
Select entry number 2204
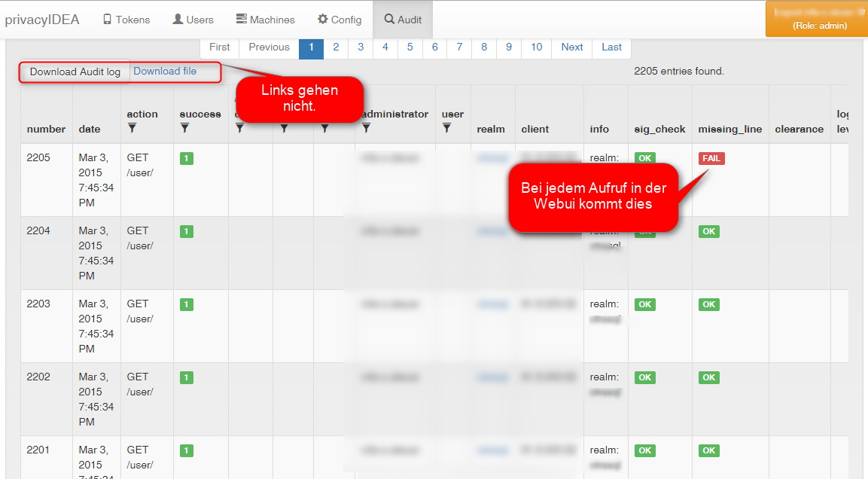38,231
